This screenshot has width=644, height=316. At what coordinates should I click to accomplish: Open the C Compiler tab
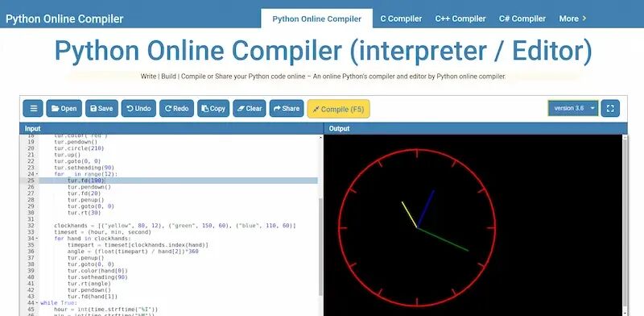pyautogui.click(x=401, y=19)
